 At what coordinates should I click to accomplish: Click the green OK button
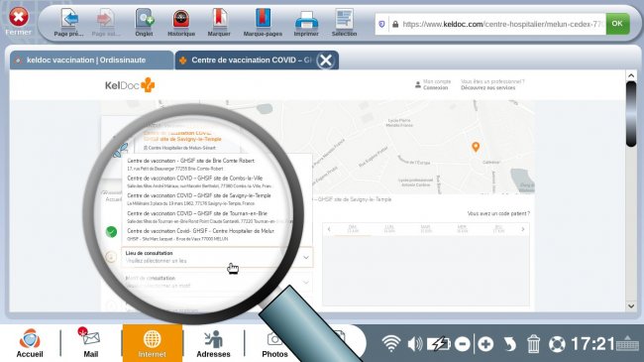tap(617, 24)
